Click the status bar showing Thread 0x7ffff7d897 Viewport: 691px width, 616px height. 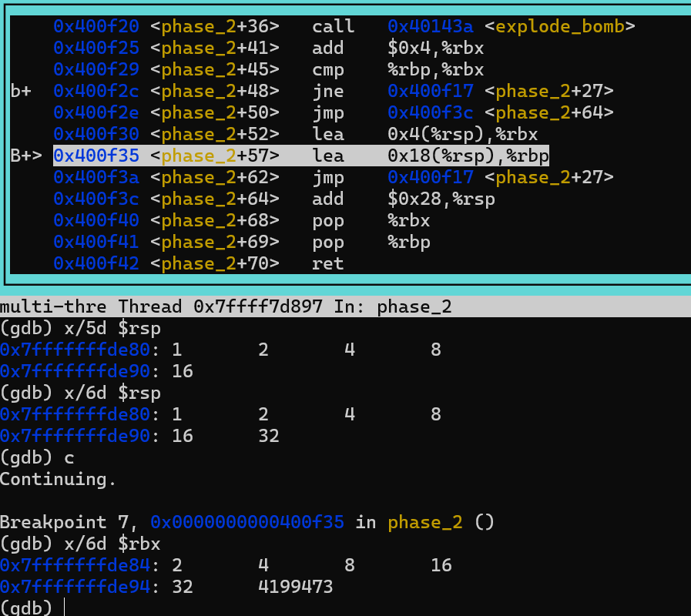pos(345,306)
